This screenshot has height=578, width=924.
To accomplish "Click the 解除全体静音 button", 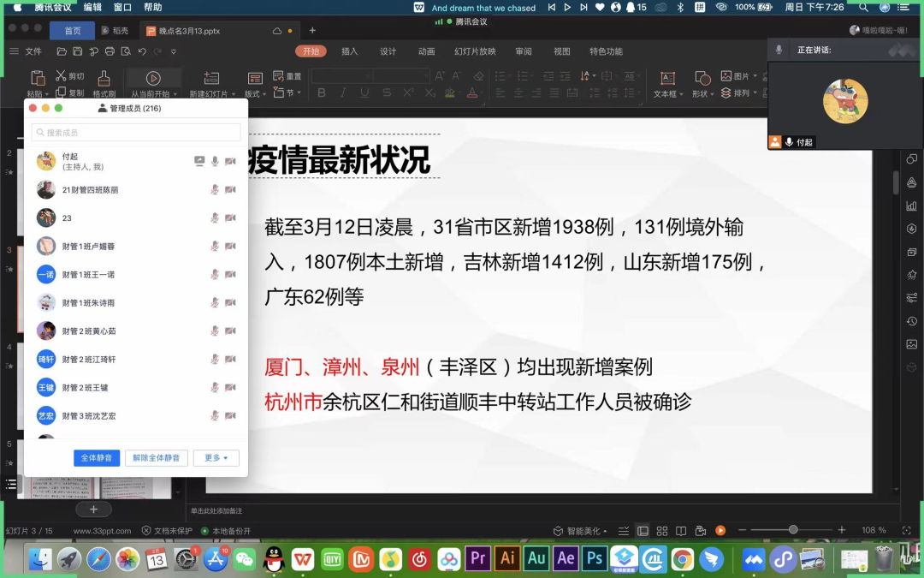I will (x=157, y=457).
